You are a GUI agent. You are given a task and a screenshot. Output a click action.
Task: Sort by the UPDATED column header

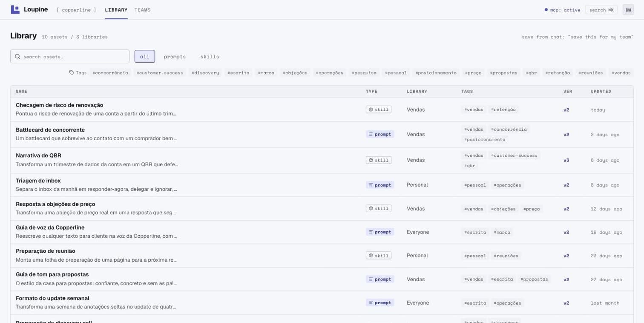[601, 91]
